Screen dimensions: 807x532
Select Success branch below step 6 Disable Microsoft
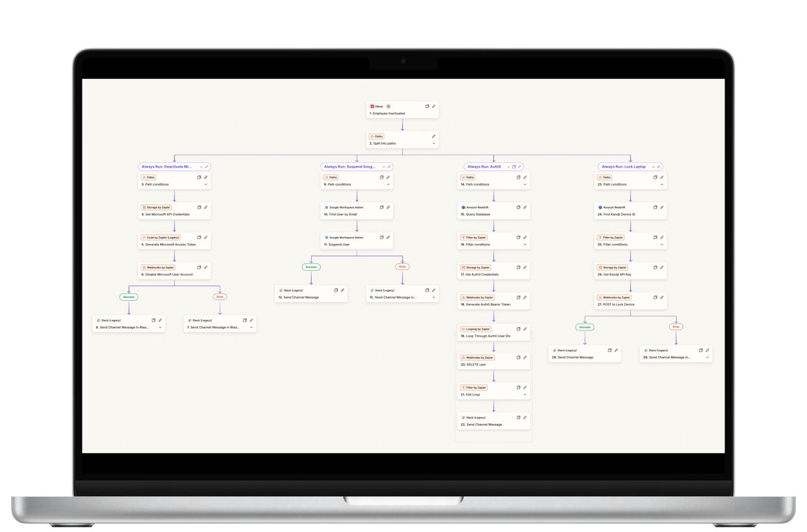click(129, 297)
